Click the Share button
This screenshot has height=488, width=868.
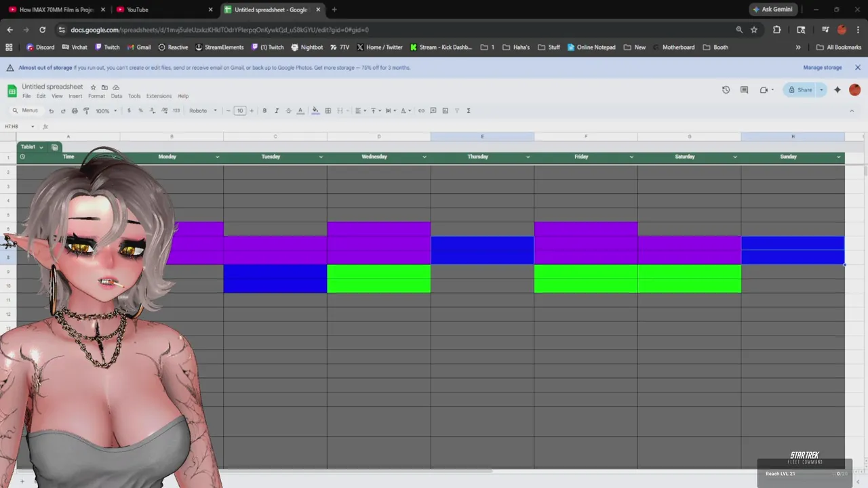tap(800, 89)
